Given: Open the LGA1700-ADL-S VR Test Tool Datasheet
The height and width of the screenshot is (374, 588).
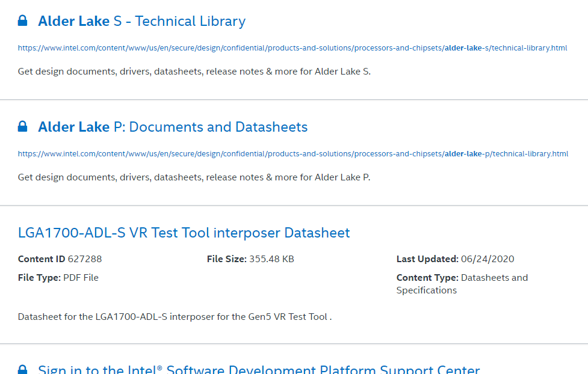Looking at the screenshot, I should [x=183, y=233].
